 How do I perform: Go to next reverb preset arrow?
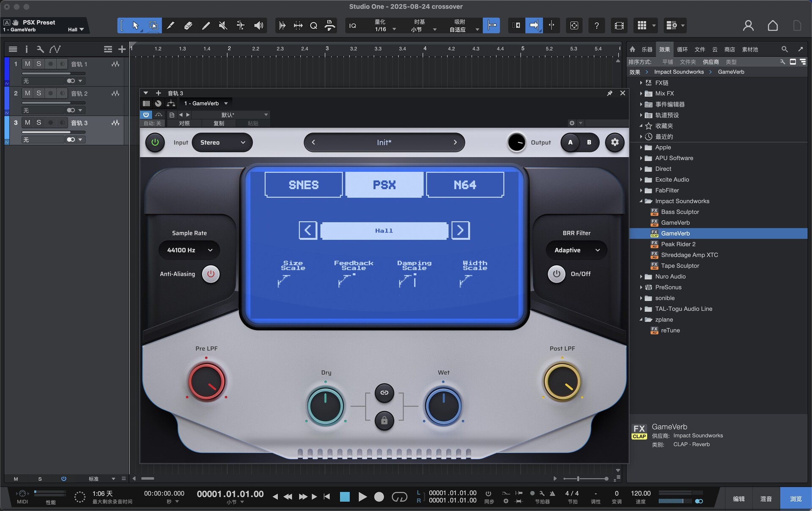(x=461, y=231)
